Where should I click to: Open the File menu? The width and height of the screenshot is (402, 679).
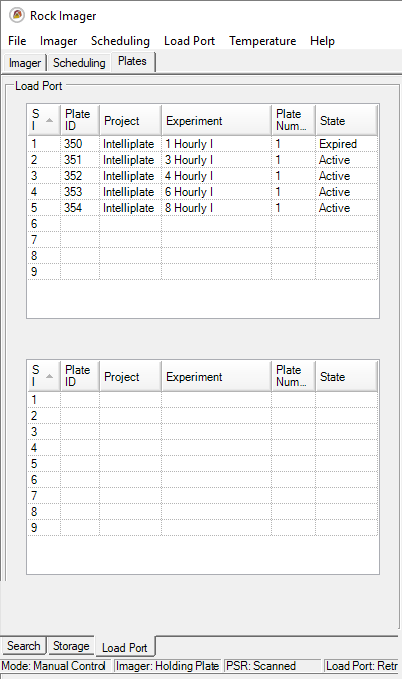(x=17, y=41)
